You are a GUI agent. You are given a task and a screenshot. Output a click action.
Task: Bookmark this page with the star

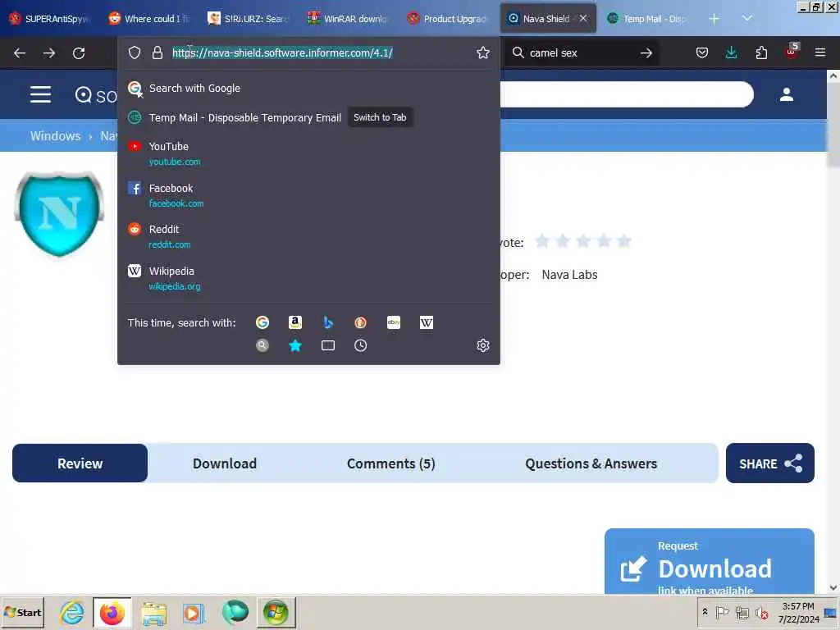482,52
